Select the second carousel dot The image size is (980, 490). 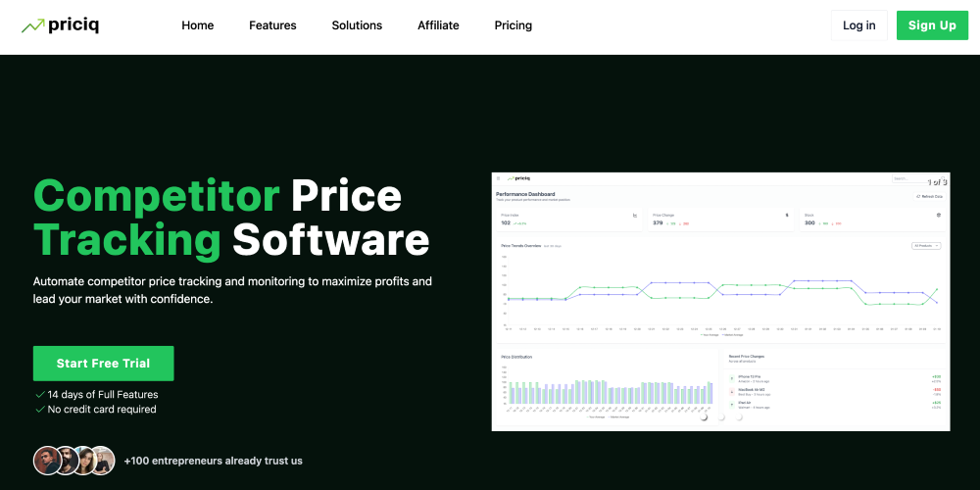tap(721, 416)
